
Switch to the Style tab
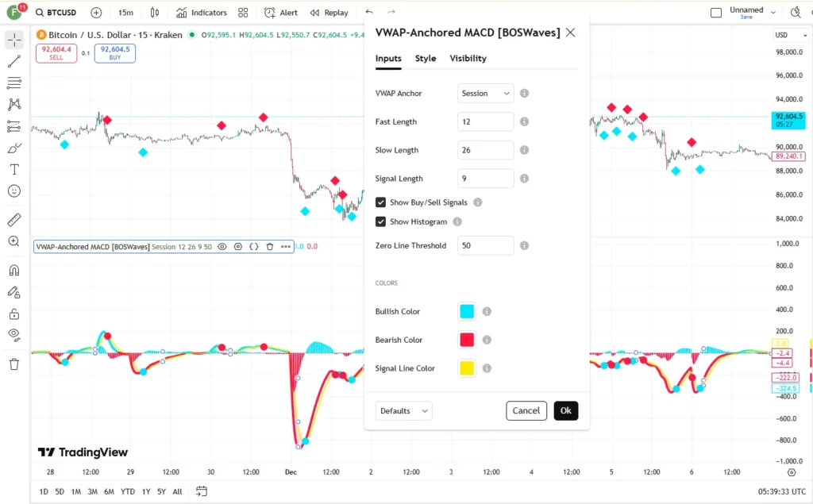(x=426, y=59)
